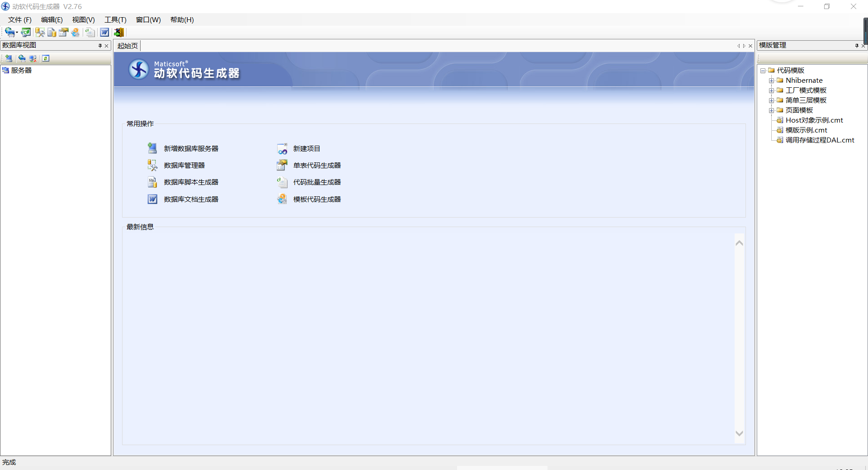Select the 工厂模式模板 folder label

(x=806, y=90)
